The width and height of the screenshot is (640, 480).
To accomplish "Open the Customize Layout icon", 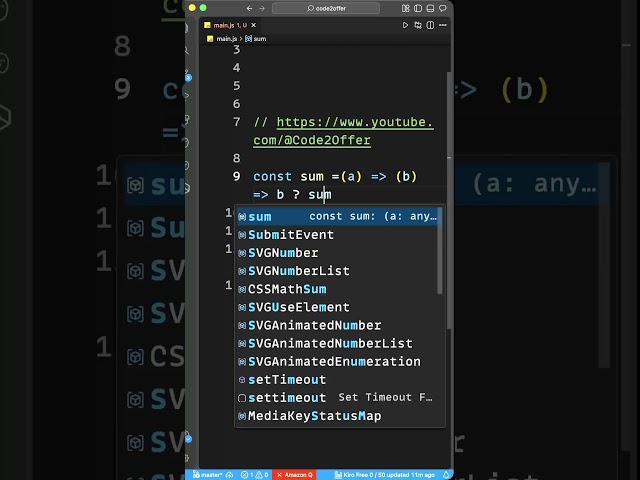I will 405,8.
